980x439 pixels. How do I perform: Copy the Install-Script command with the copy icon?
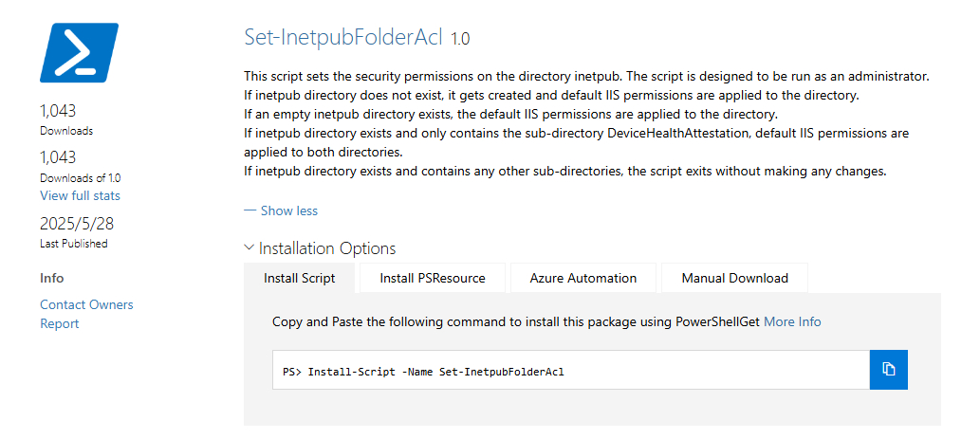[x=888, y=370]
